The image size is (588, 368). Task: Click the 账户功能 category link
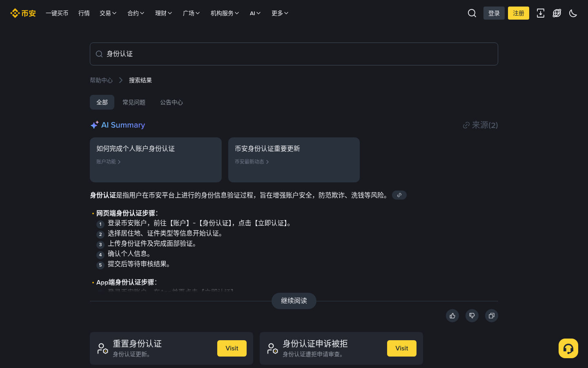[x=109, y=162]
